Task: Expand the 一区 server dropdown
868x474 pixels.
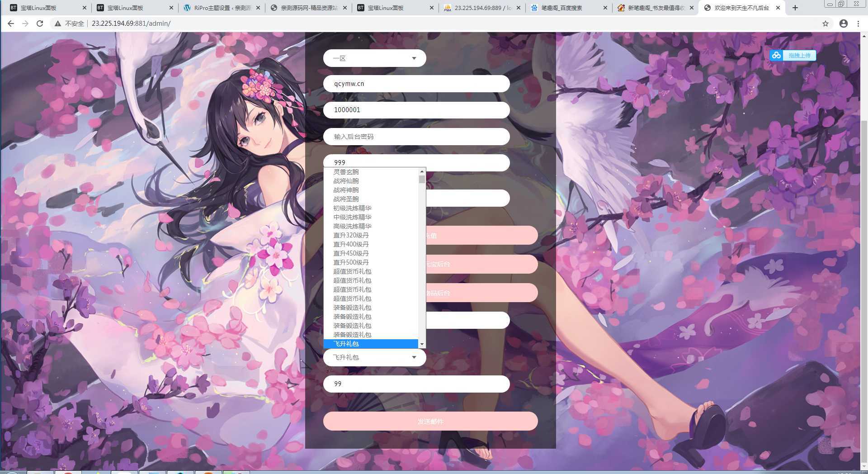Action: (374, 58)
